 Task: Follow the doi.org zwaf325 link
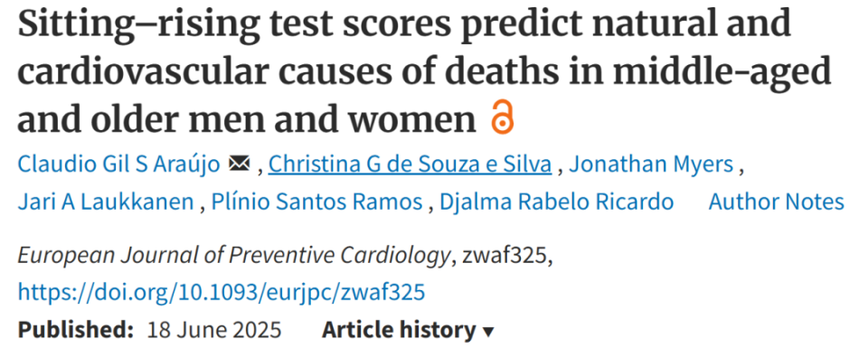[222, 292]
